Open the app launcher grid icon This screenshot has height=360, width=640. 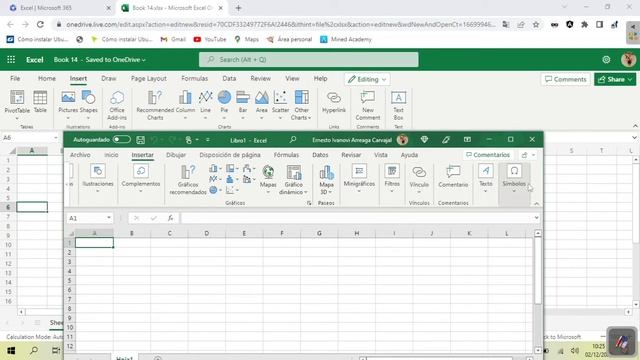coord(11,60)
